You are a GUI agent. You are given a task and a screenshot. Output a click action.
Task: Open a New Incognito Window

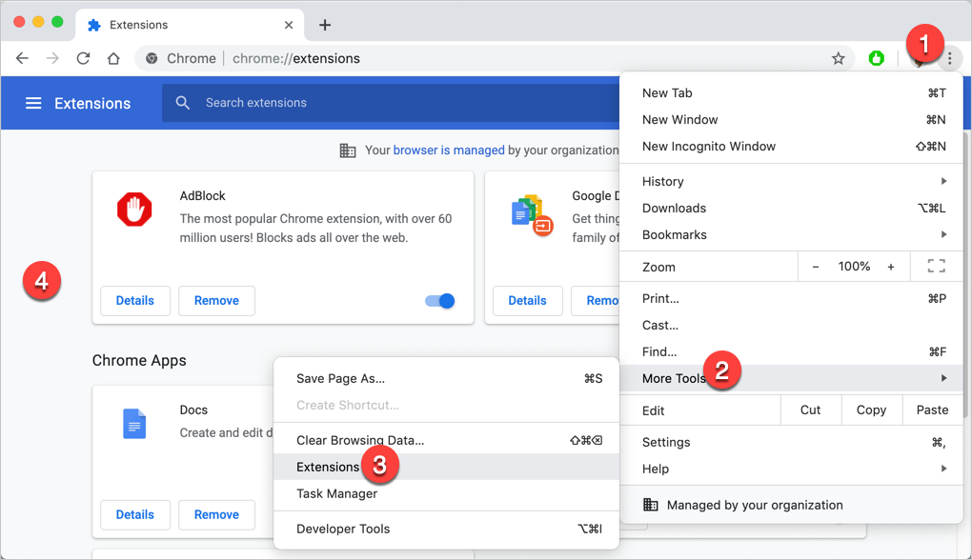coord(791,147)
